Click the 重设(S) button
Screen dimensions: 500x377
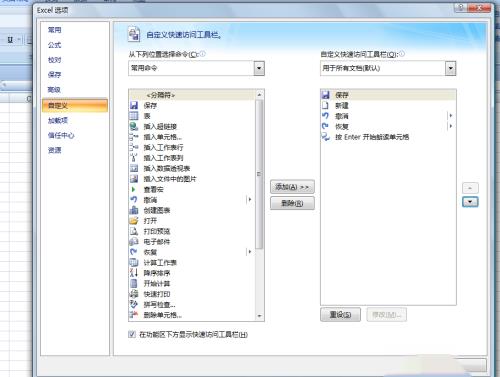[x=340, y=314]
